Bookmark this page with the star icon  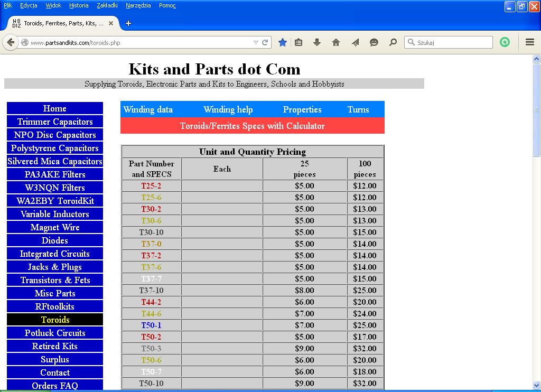[x=283, y=42]
